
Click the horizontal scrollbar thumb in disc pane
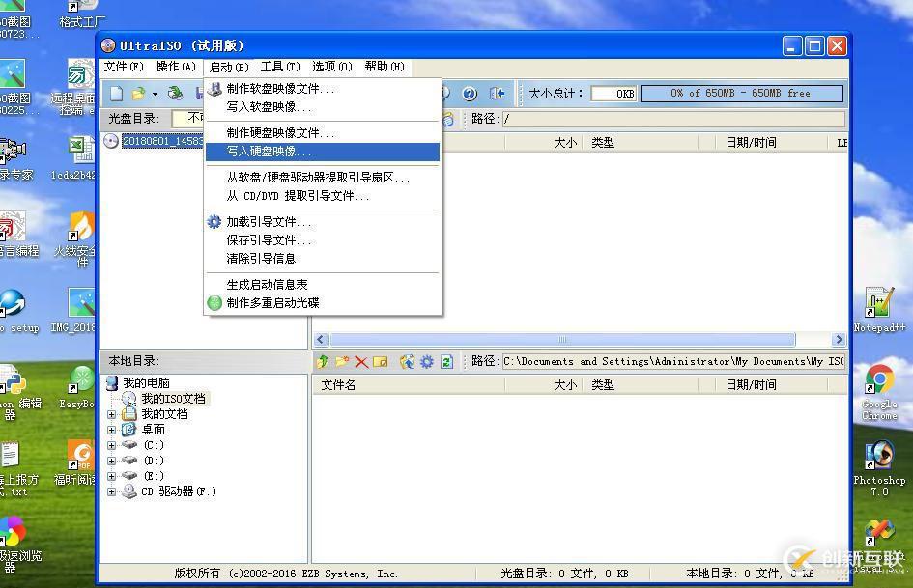coord(562,340)
